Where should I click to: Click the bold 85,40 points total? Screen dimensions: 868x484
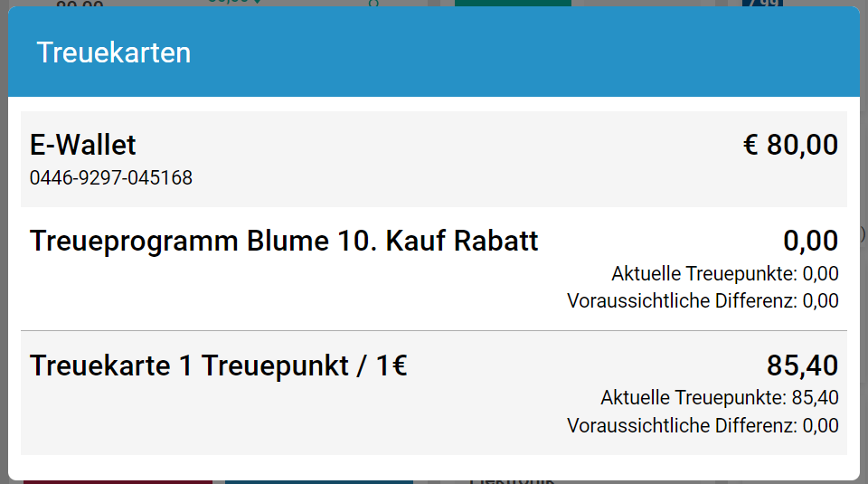click(802, 366)
